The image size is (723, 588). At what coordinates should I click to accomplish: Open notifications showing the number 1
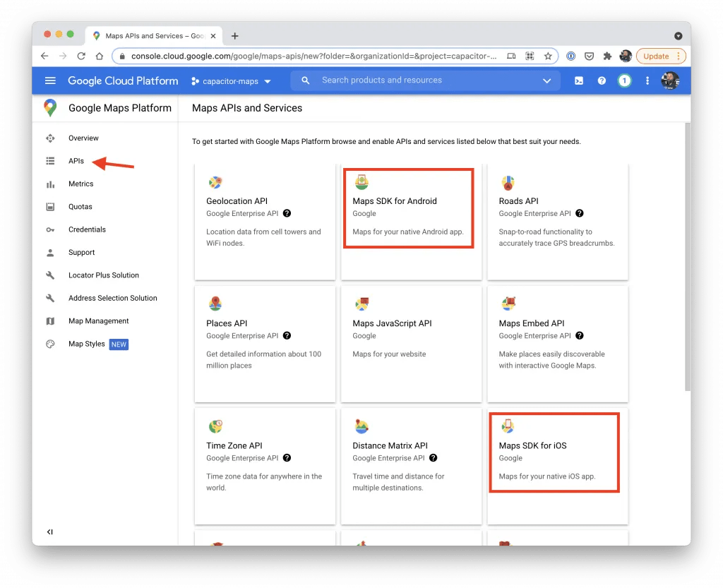(x=624, y=80)
